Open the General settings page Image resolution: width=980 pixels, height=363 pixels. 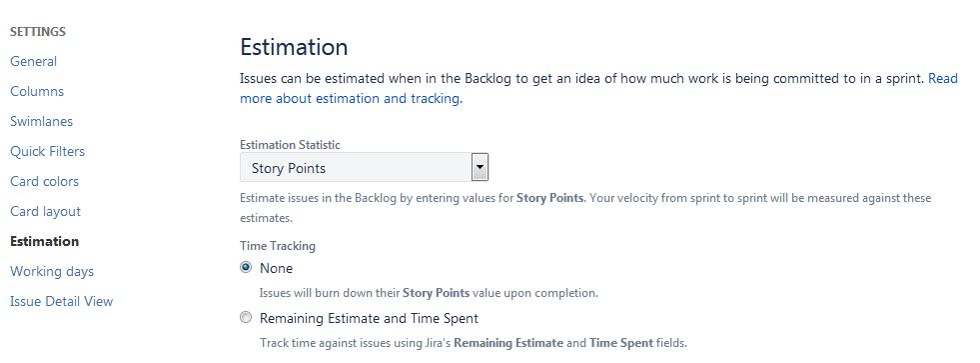point(33,61)
